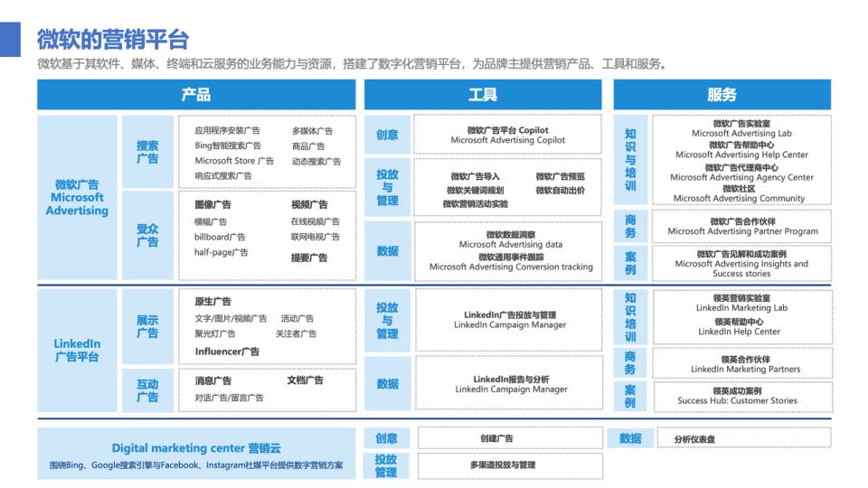Click the bold Influencer广告 text
Image resolution: width=868 pixels, height=488 pixels.
tap(227, 352)
